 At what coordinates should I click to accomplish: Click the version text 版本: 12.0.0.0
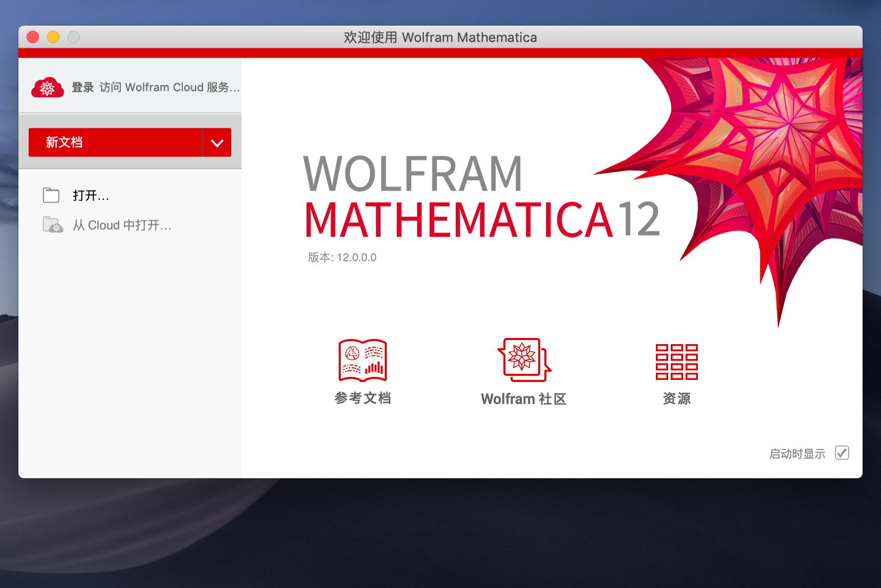342,257
